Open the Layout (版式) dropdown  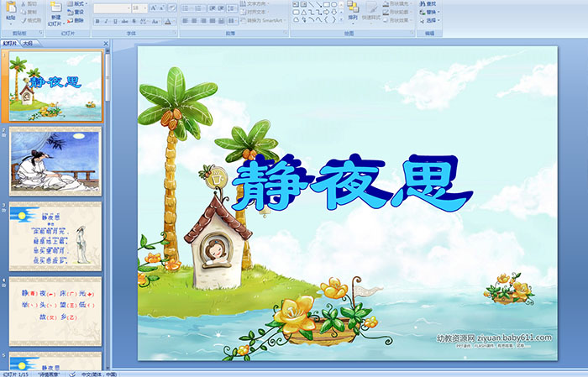(77, 3)
